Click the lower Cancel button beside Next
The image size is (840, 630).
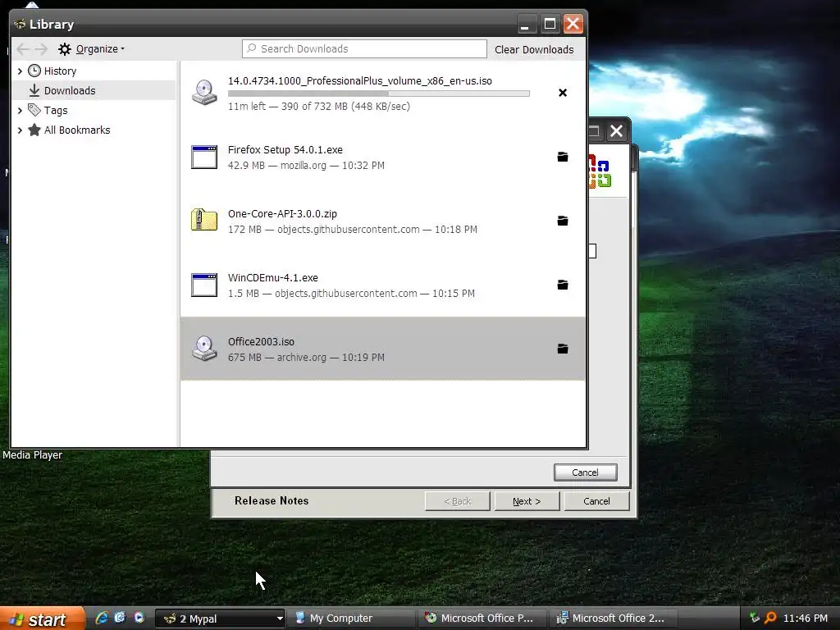coord(596,501)
